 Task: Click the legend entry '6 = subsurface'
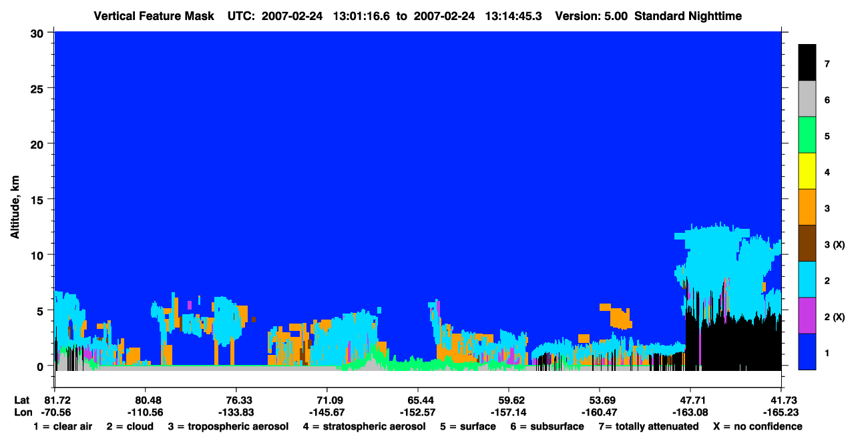(548, 426)
